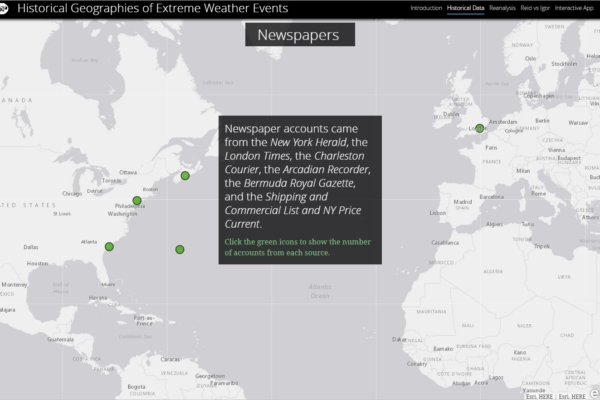This screenshot has width=600, height=400.
Task: Open the Introduction tab
Action: coord(426,8)
